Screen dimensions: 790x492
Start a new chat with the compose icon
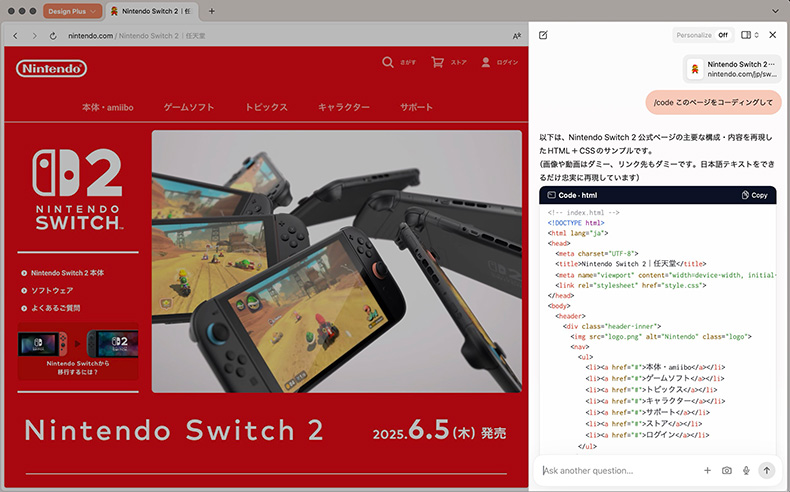[543, 35]
